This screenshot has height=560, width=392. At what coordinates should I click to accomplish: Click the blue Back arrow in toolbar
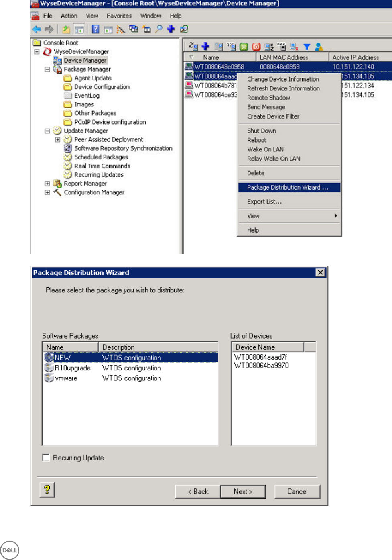tap(37, 29)
